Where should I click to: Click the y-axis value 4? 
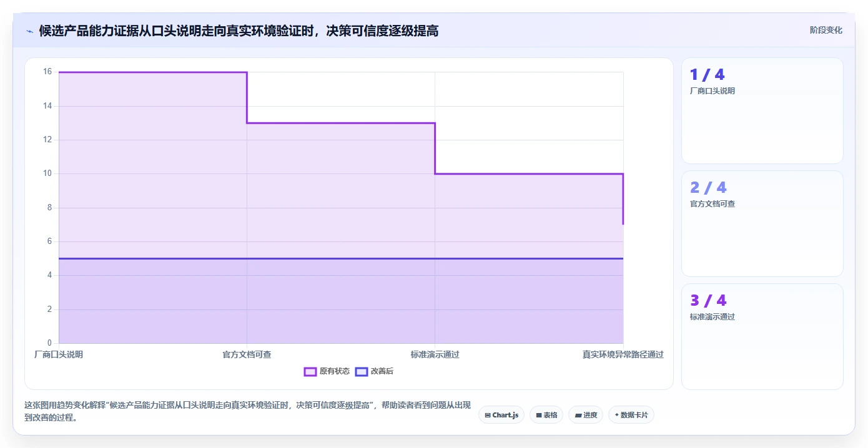point(50,275)
